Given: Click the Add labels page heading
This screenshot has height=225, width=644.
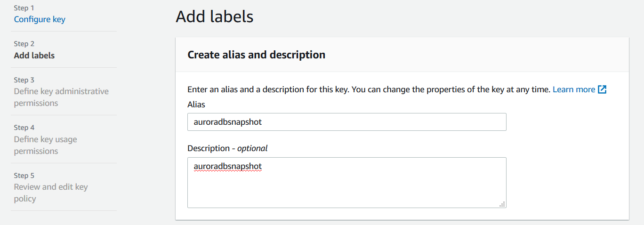Looking at the screenshot, I should point(215,17).
